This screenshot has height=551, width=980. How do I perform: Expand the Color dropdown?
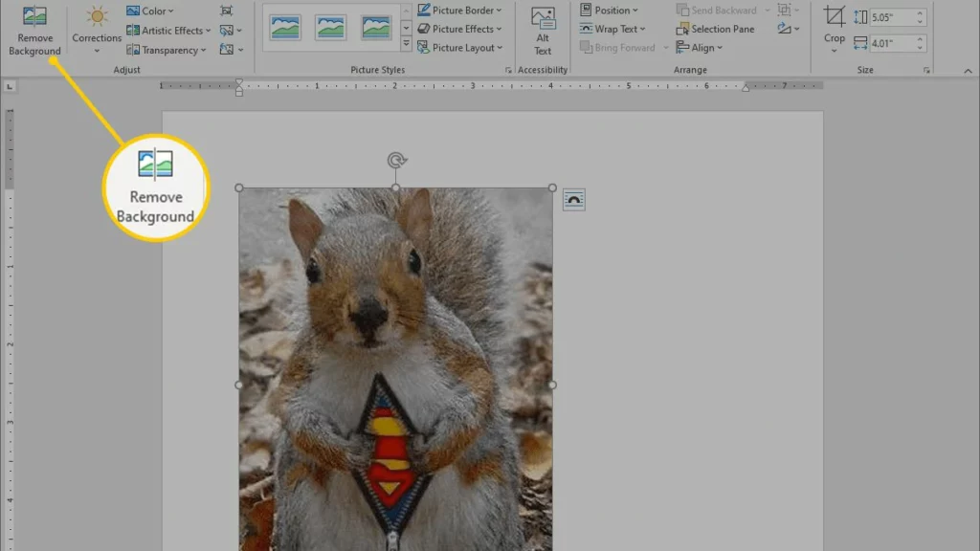pyautogui.click(x=150, y=11)
